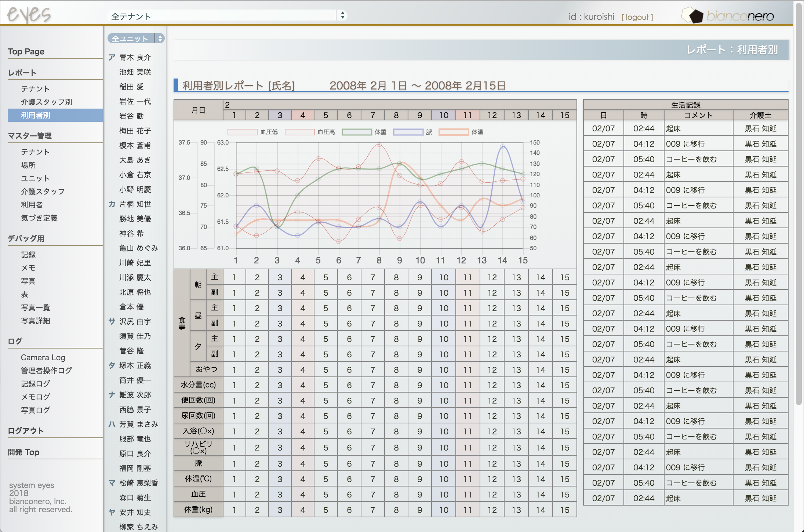Select 介護スタッフ別 report menu item
The image size is (804, 532).
tap(46, 102)
